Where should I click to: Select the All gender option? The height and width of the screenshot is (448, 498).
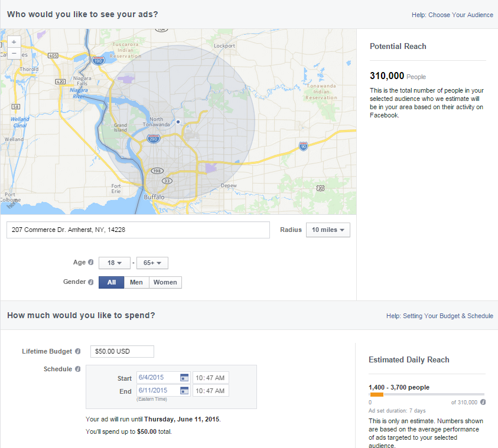[111, 282]
